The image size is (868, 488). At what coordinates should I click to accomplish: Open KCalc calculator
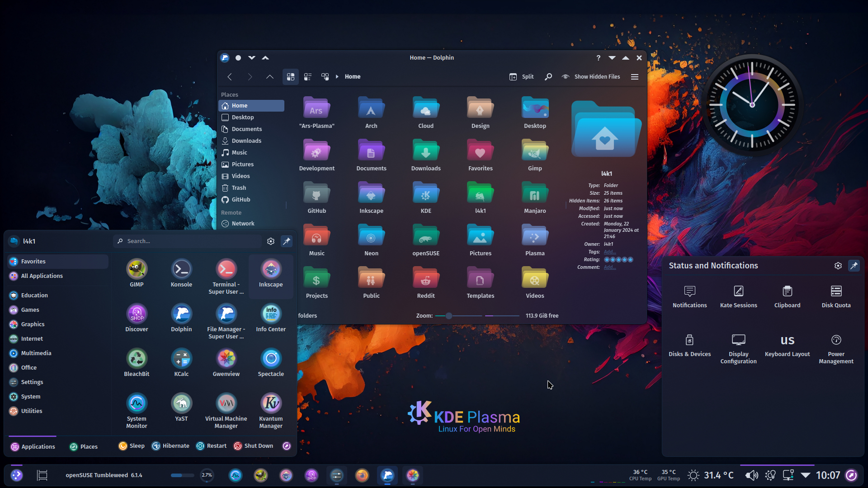pyautogui.click(x=181, y=359)
